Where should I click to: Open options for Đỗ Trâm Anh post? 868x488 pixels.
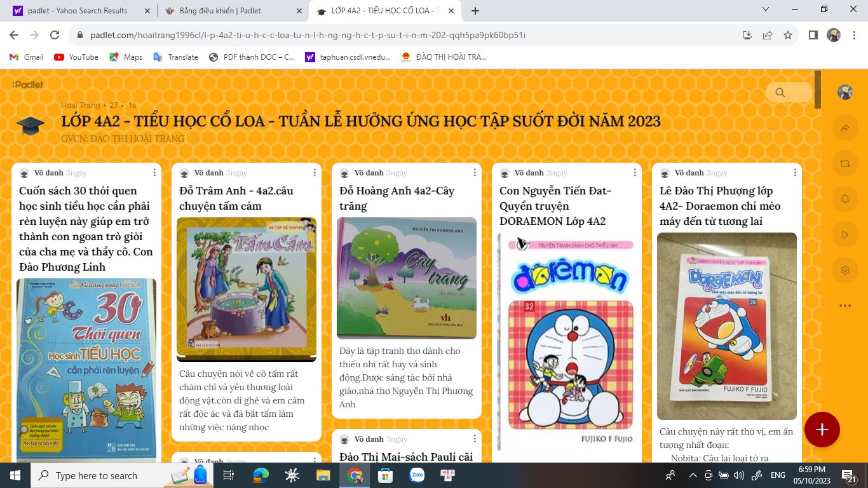315,173
